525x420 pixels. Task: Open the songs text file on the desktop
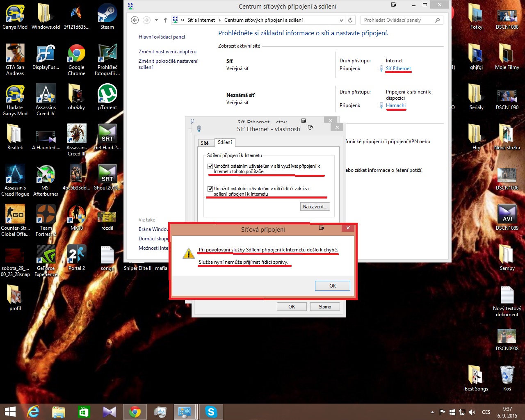pyautogui.click(x=107, y=258)
